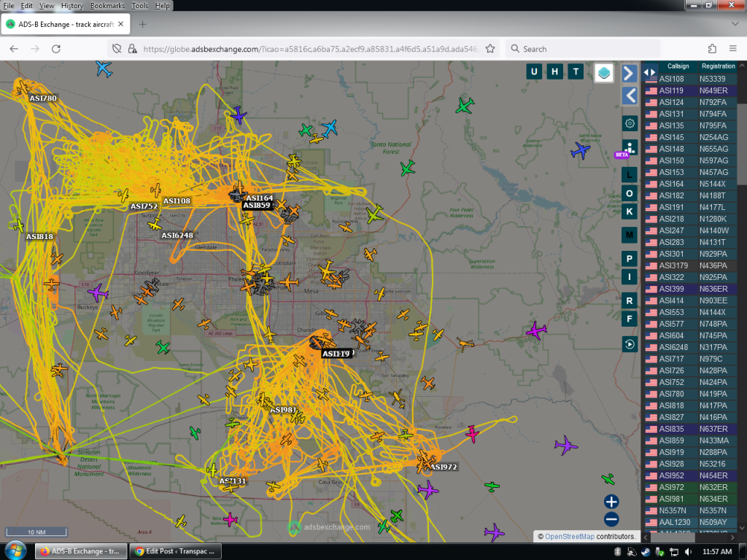This screenshot has height=560, width=747.
Task: Toggle sidebar width with double-arrow icon
Action: coord(650,72)
